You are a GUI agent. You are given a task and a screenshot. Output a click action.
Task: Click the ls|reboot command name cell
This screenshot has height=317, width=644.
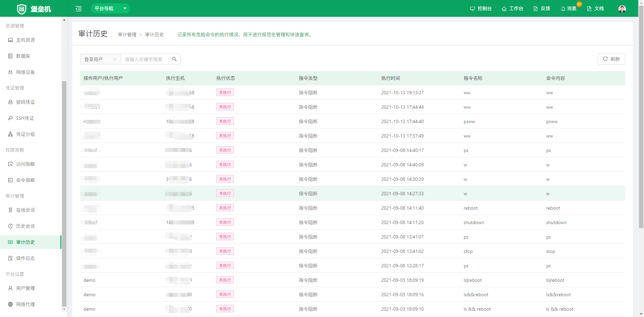click(x=473, y=280)
